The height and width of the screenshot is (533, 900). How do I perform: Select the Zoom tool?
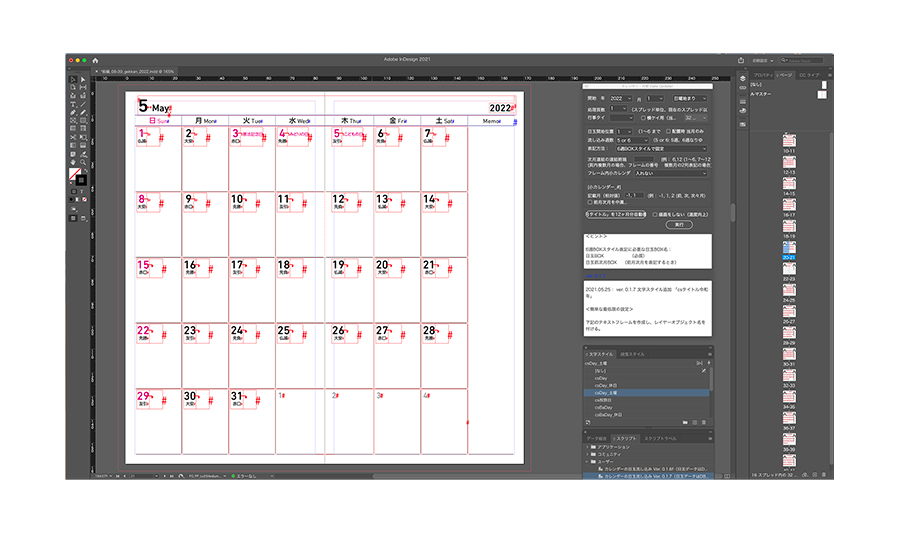(x=83, y=162)
